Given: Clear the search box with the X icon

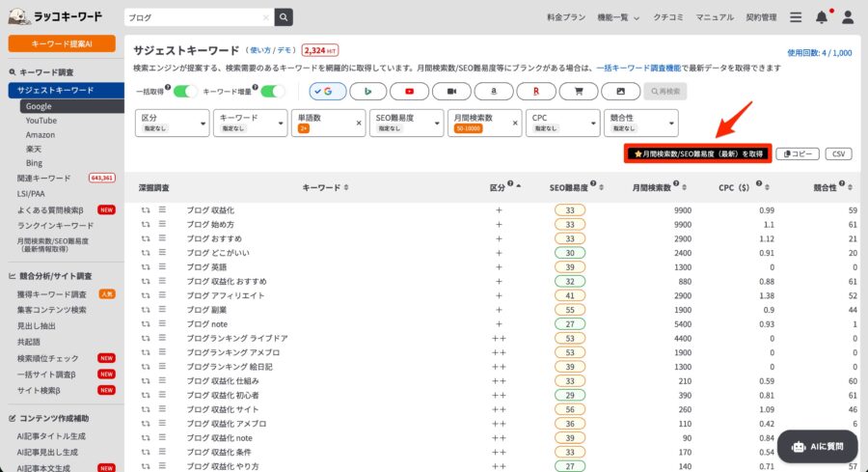Looking at the screenshot, I should [266, 17].
